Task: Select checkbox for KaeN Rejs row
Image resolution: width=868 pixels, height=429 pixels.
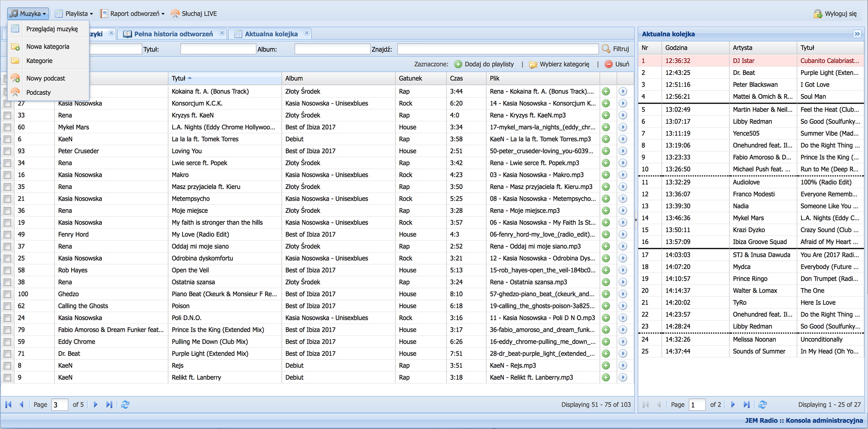Action: [7, 366]
